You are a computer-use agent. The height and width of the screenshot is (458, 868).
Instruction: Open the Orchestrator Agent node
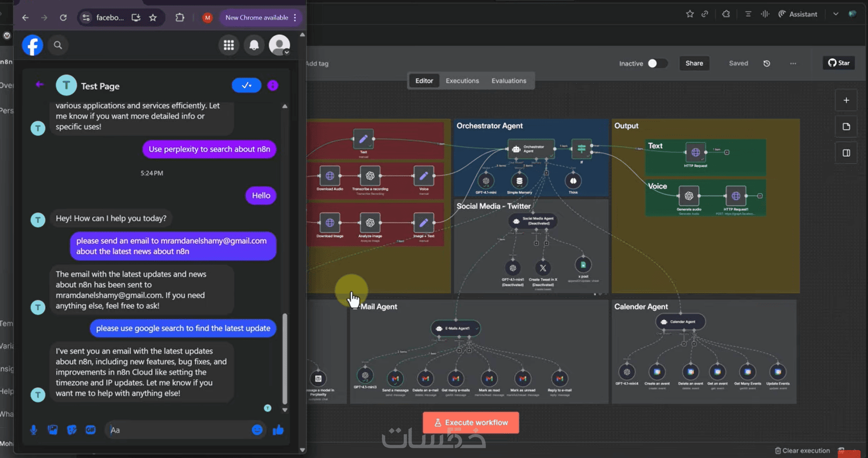coord(531,149)
